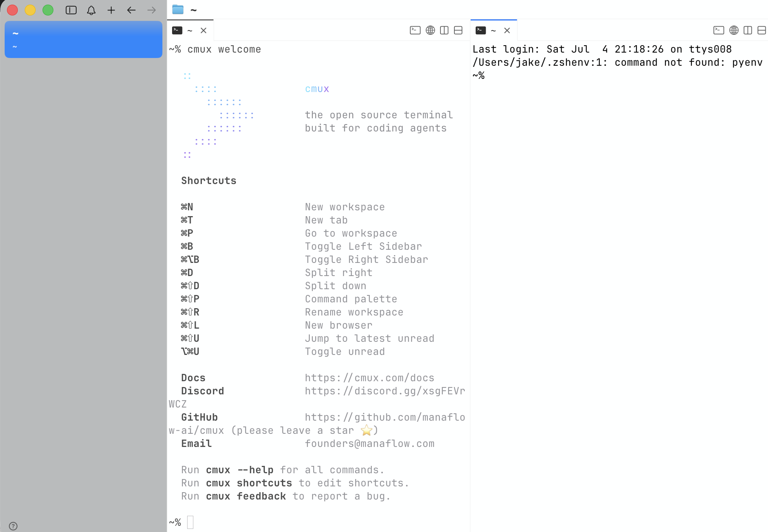This screenshot has width=768, height=532.
Task: Click the 'Jump to latest unread' text
Action: (x=370, y=338)
